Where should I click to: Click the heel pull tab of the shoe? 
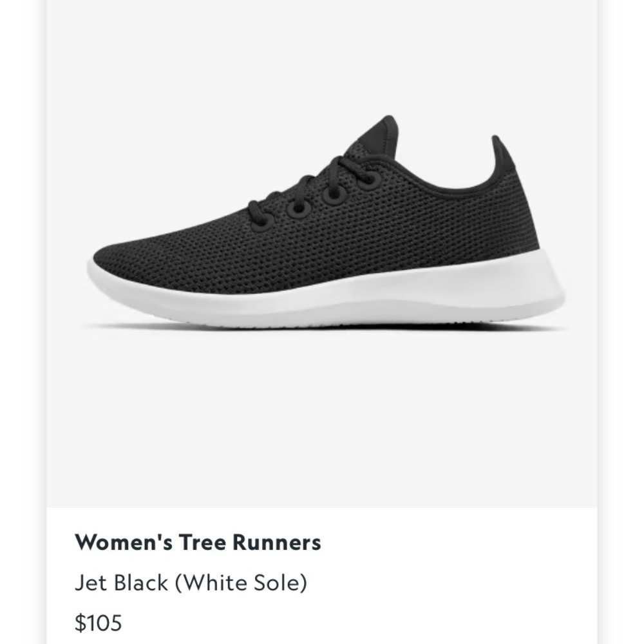coord(503,154)
